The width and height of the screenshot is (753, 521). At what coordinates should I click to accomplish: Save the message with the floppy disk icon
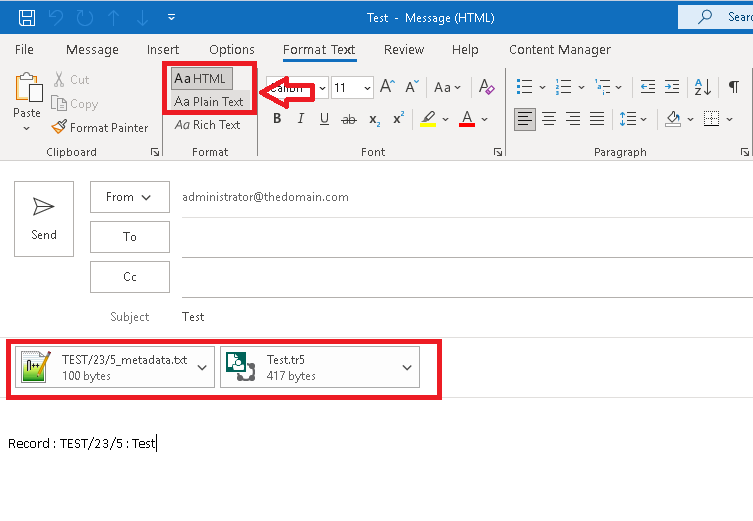click(27, 17)
